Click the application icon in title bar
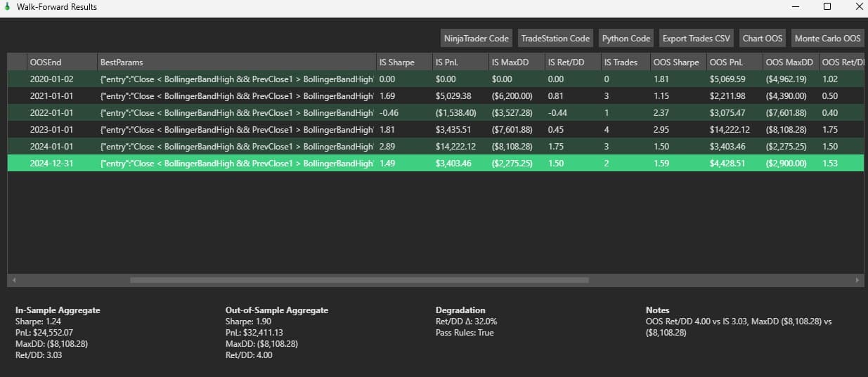This screenshot has height=377, width=868. (7, 7)
